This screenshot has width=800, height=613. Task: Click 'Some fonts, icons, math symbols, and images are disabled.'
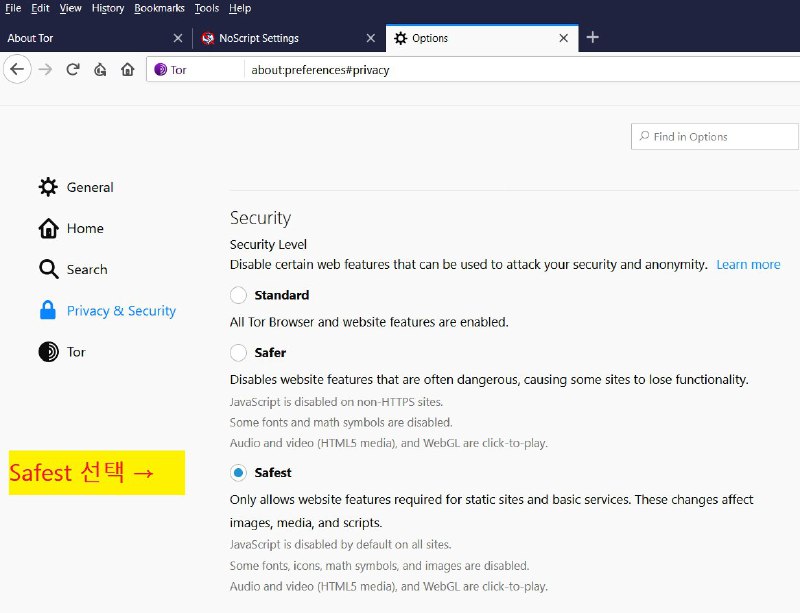tap(379, 566)
